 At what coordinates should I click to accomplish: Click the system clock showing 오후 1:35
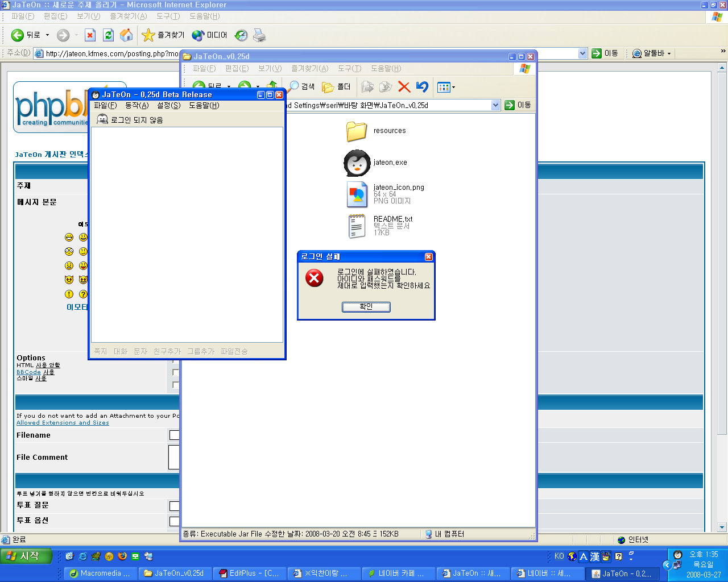click(x=704, y=555)
